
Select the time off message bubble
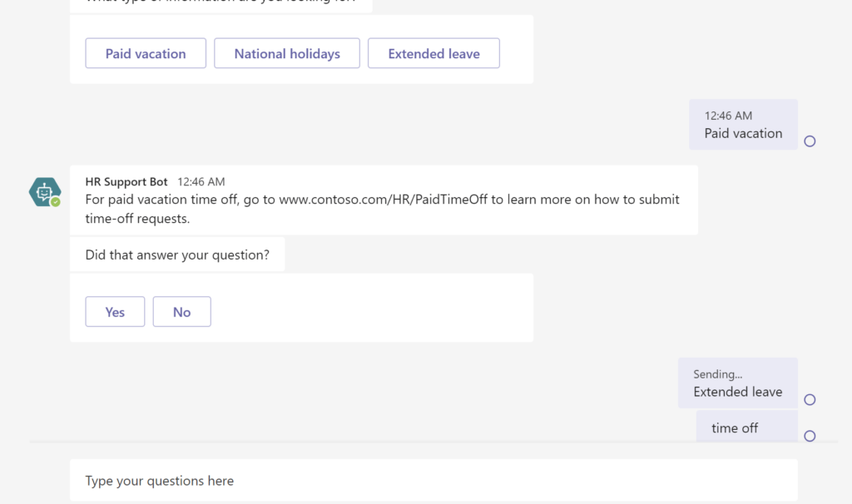click(747, 427)
